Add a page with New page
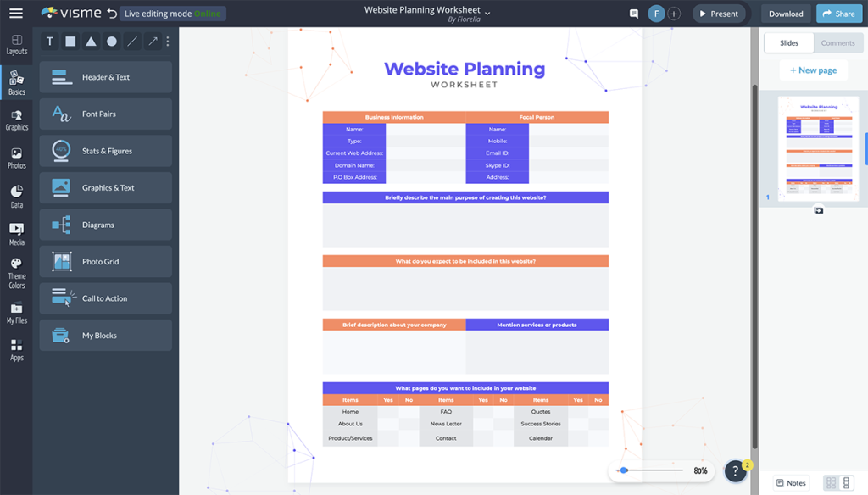Screen dimensions: 868x495 coord(813,70)
